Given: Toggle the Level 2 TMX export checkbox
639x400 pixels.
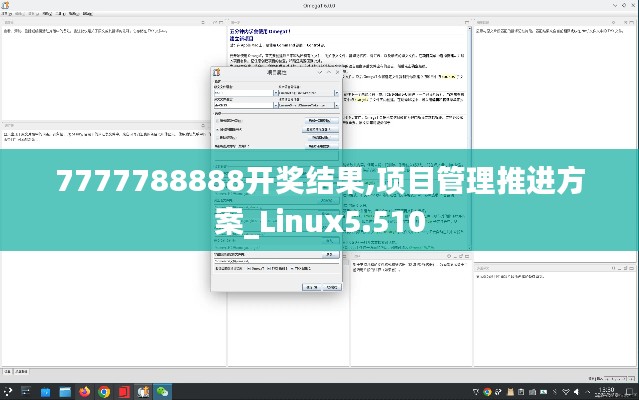Looking at the screenshot, I should 293,269.
